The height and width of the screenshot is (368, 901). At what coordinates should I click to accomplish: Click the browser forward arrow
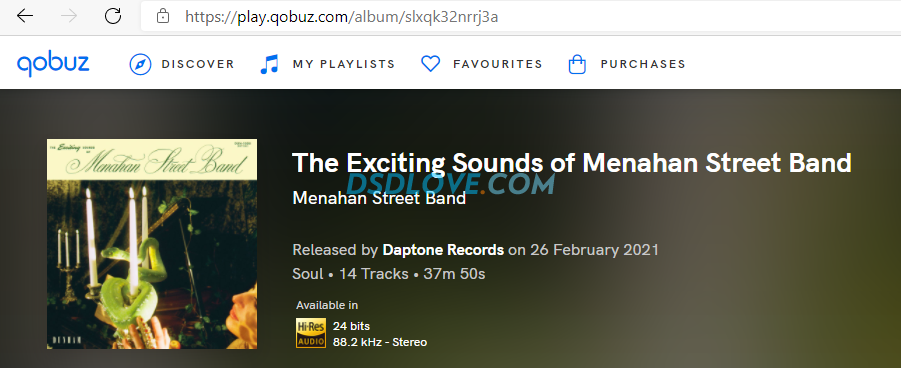69,16
